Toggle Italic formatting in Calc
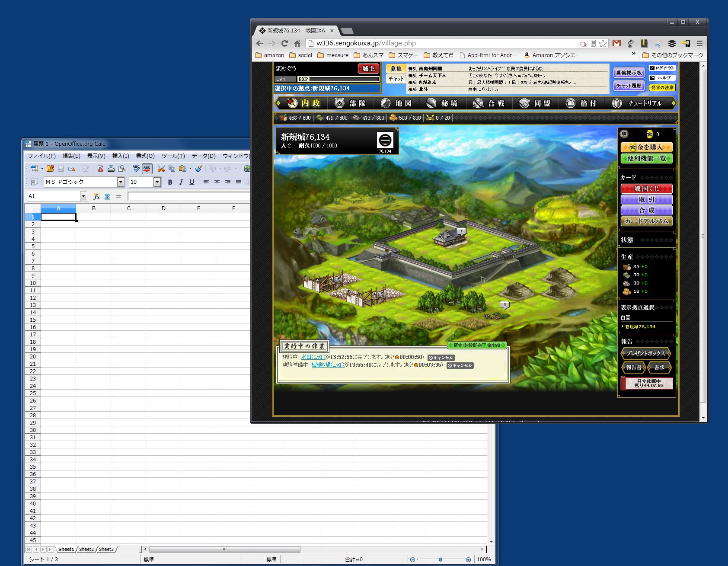Image resolution: width=728 pixels, height=566 pixels. 181,182
